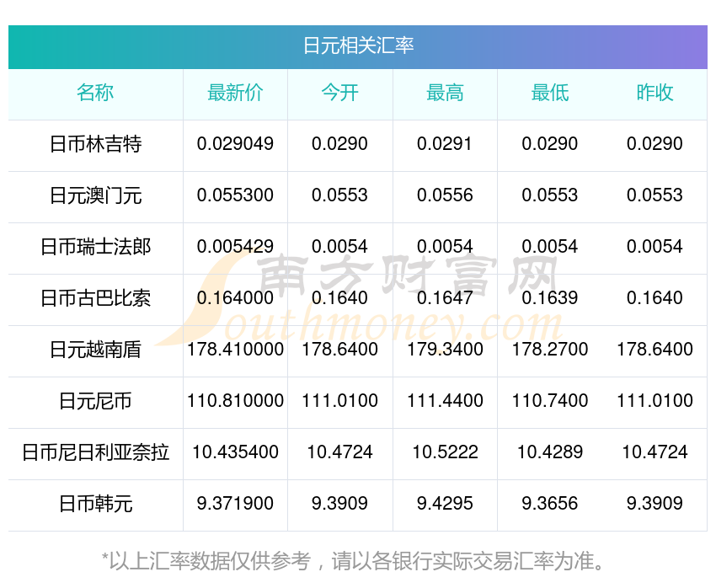Click the disclaimer note below the table
The height and width of the screenshot is (588, 716).
(353, 560)
